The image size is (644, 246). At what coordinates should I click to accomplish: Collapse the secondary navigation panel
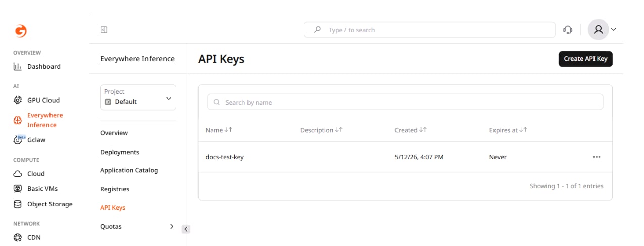click(186, 229)
